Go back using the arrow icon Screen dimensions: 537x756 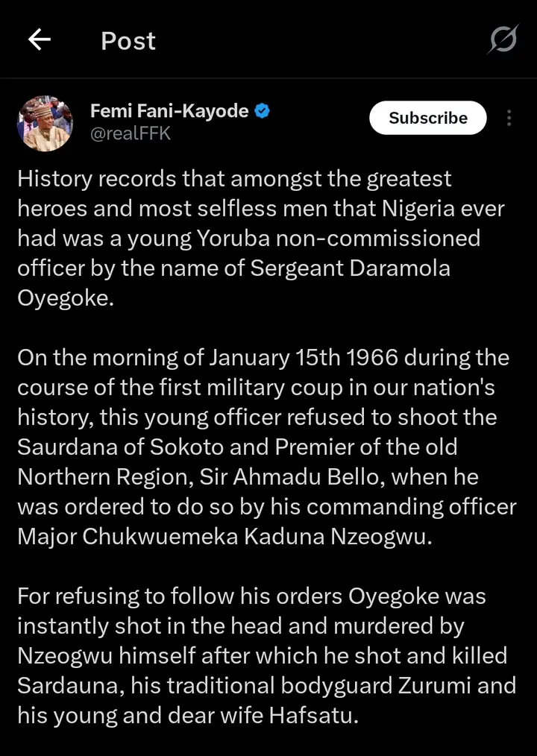pos(39,40)
